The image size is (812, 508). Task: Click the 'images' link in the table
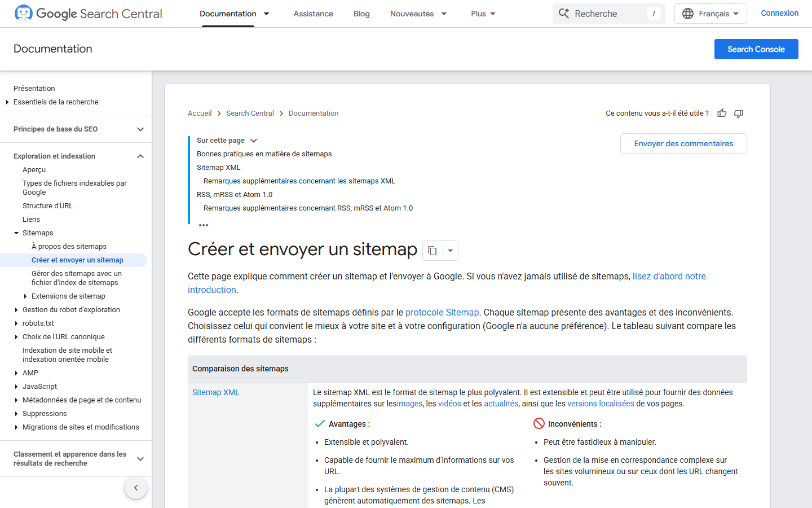point(410,404)
